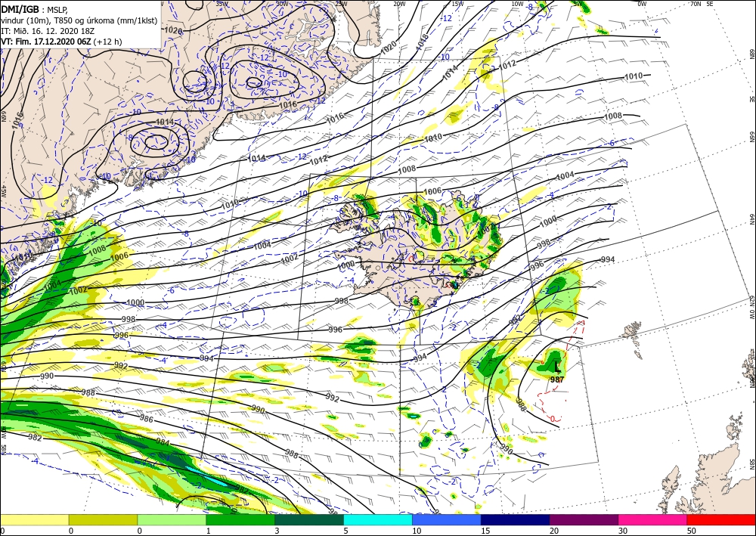Click the '987' low pressure value
Screen dimensions: 756x536
(x=557, y=380)
